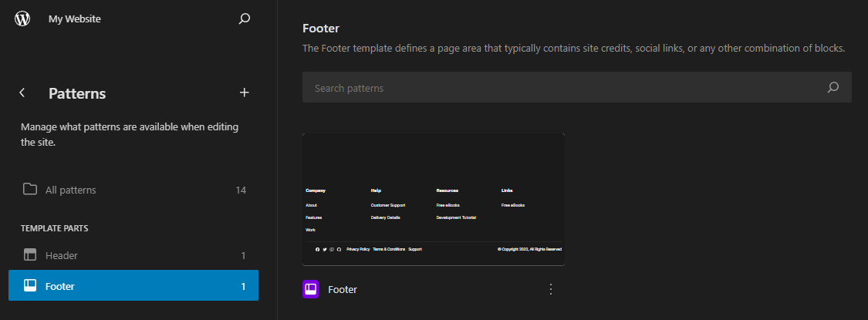Open the three-dot actions menu for Footer
The image size is (868, 320).
[x=551, y=289]
